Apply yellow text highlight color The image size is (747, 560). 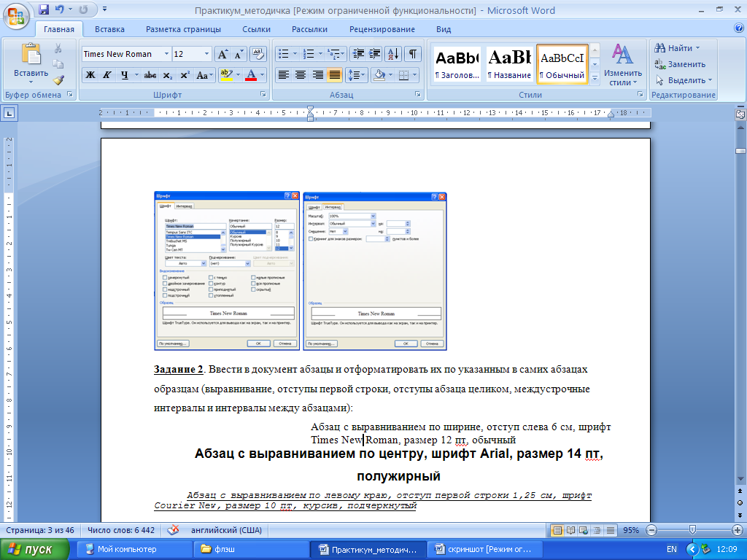click(x=226, y=75)
